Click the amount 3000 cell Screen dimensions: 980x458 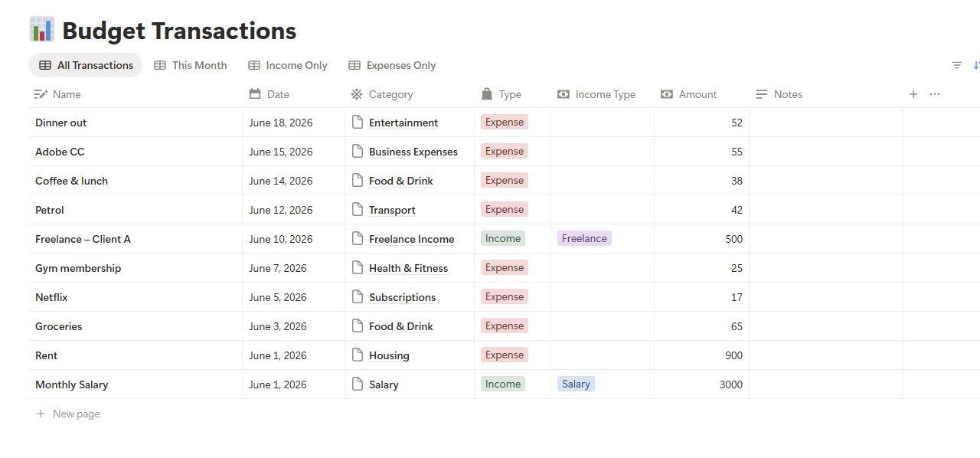(702, 384)
